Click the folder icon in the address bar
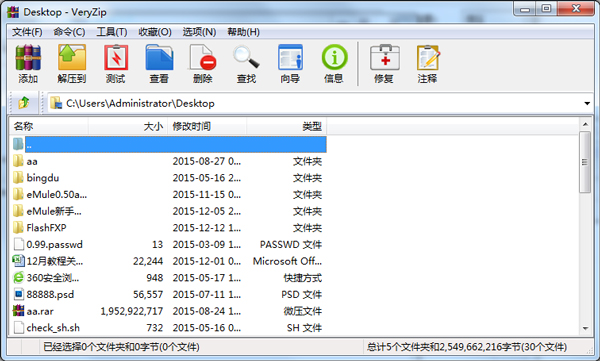600x361 pixels. [x=56, y=103]
